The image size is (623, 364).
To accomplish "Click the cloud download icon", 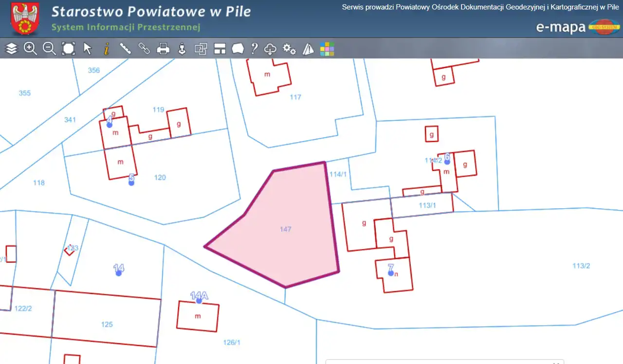I will 270,49.
